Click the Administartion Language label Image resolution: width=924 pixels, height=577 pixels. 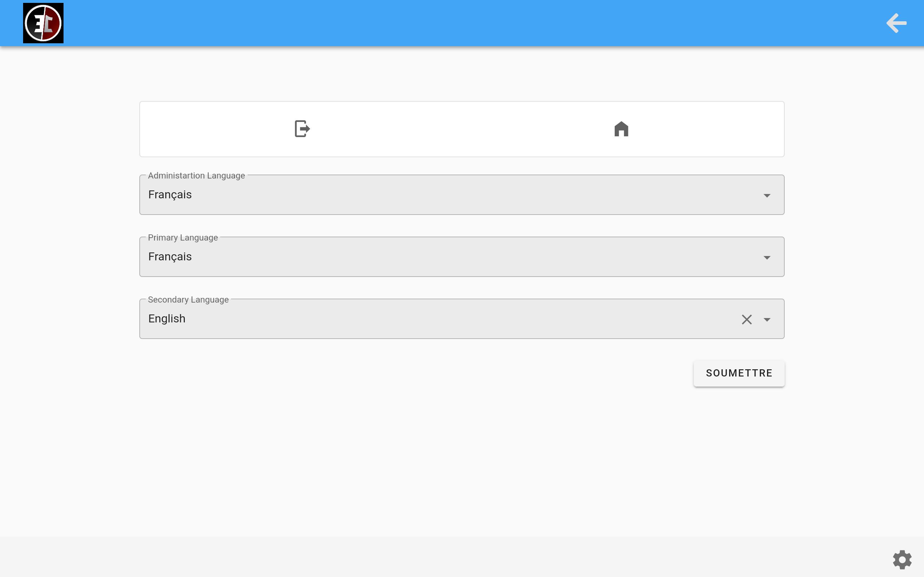click(x=196, y=176)
